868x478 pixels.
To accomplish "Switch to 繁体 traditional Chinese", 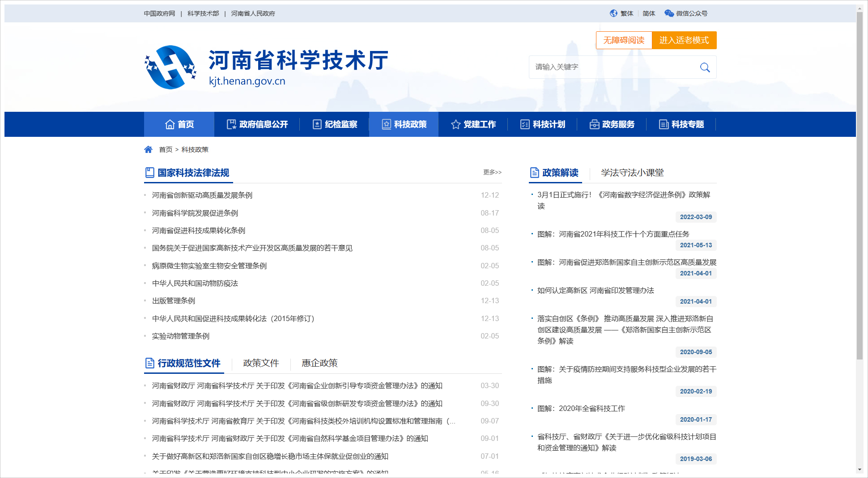I will point(627,13).
